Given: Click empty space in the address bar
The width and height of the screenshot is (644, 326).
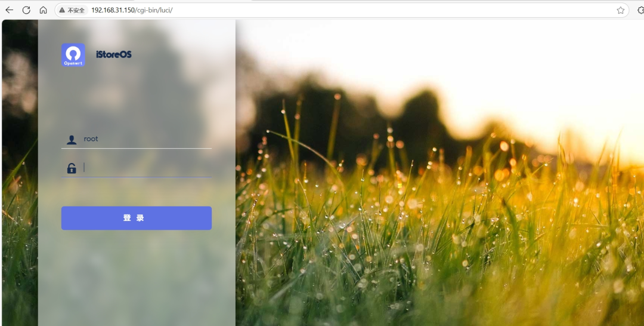Looking at the screenshot, I should [x=388, y=10].
